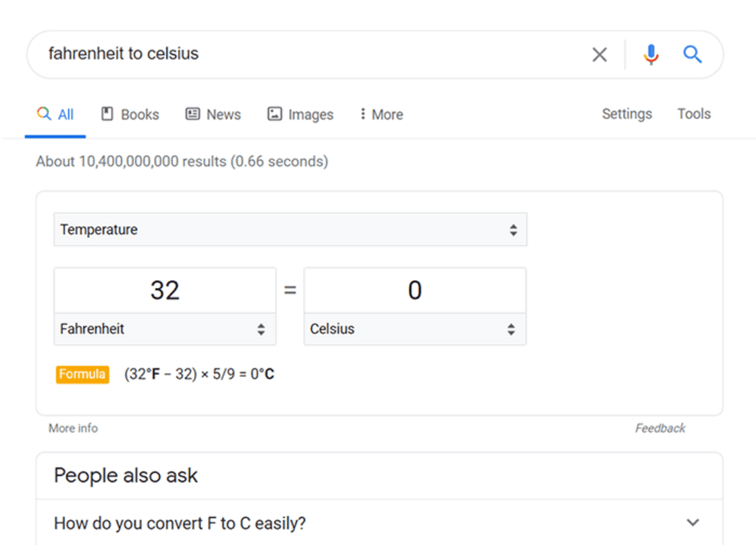Click the All tab magnifier icon

point(43,114)
